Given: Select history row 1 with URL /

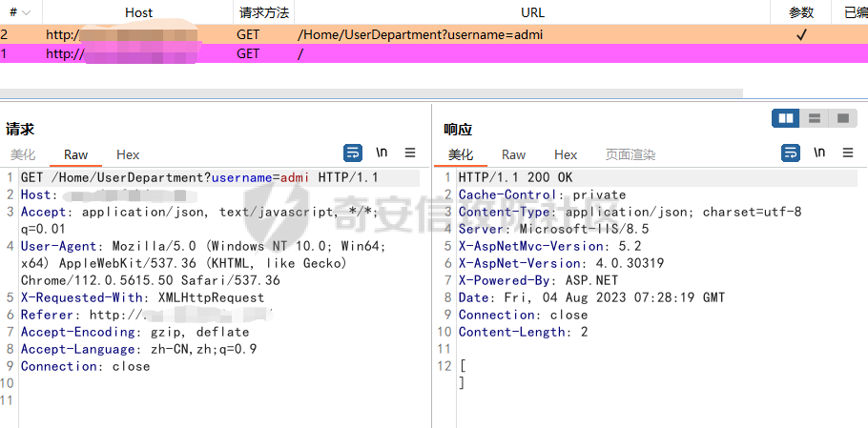Looking at the screenshot, I should pyautogui.click(x=301, y=54).
